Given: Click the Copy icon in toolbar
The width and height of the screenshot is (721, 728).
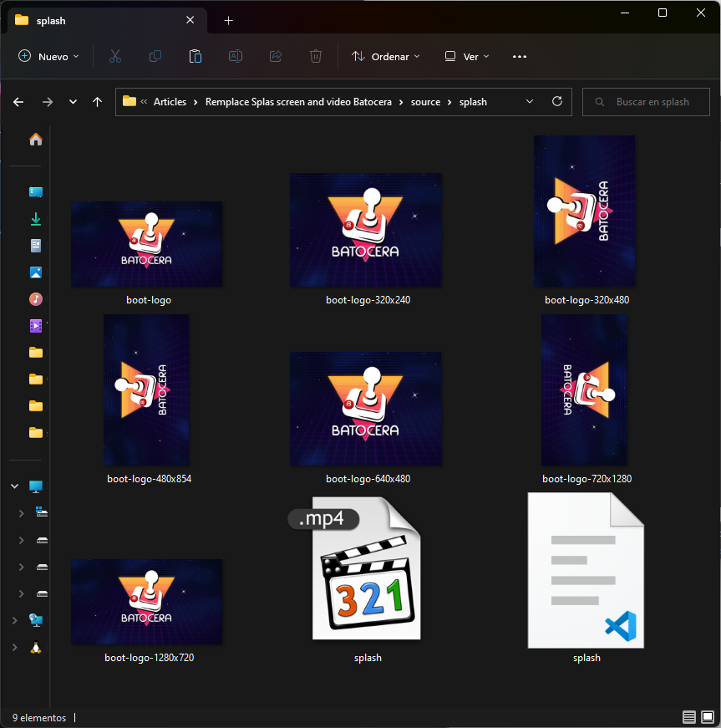Looking at the screenshot, I should (x=155, y=57).
